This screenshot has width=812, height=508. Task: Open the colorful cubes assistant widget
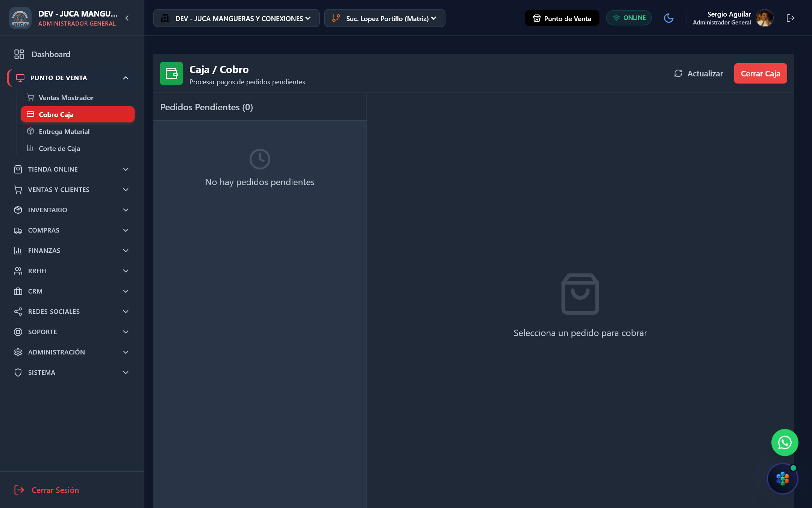point(782,479)
